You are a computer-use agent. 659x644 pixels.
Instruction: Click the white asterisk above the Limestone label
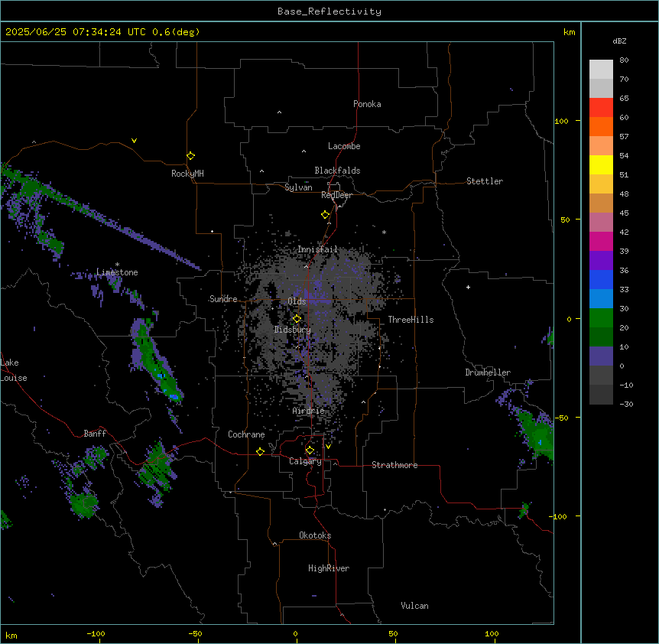117,265
